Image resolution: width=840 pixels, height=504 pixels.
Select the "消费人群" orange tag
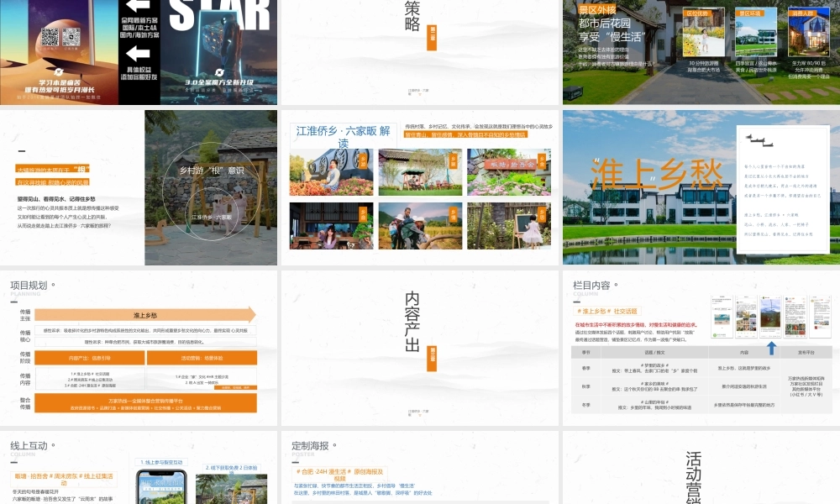point(803,11)
